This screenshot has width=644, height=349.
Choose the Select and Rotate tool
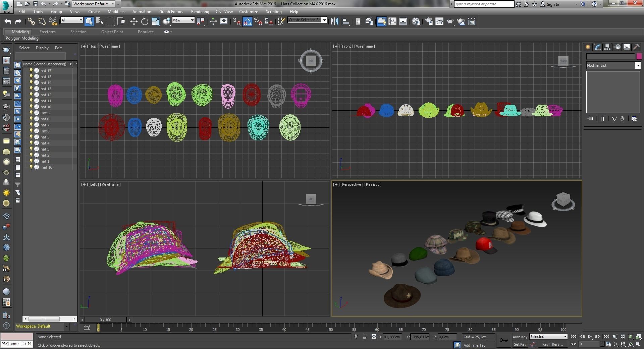[x=145, y=21]
